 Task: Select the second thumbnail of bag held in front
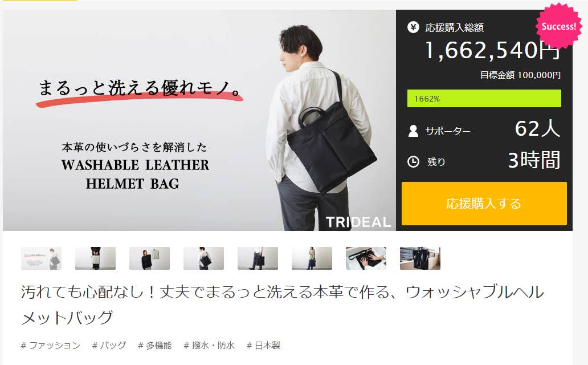pos(95,258)
